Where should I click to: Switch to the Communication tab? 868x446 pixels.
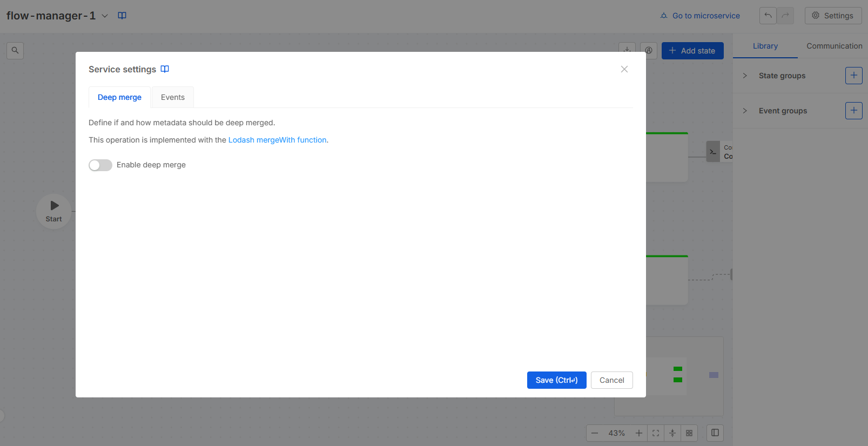point(835,46)
